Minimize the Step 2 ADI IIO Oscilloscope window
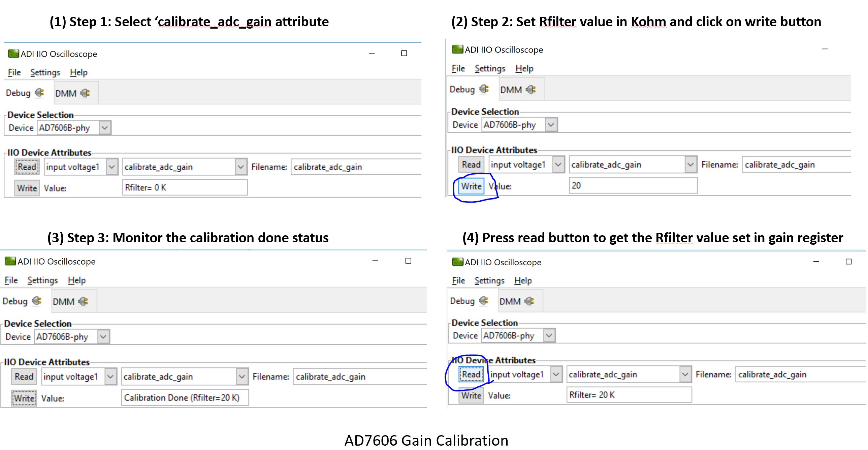Screen dimensions: 868x450 coord(825,49)
